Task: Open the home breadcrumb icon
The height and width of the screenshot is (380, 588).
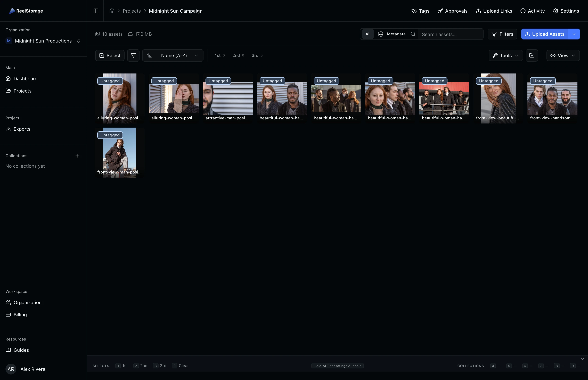Action: 112,11
